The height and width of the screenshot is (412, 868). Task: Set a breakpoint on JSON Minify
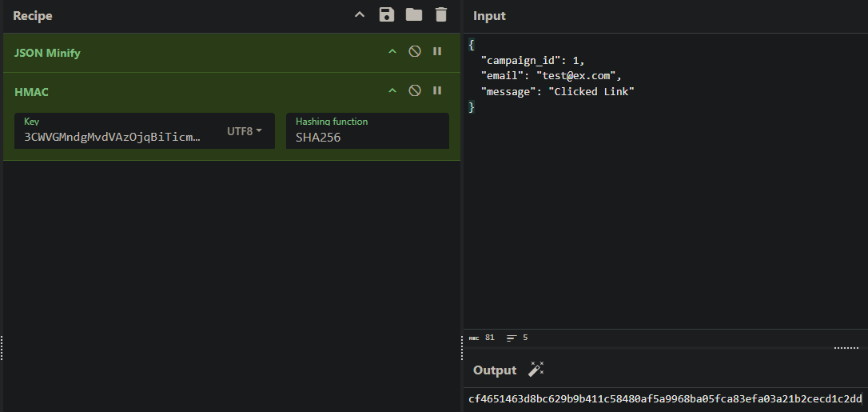pos(437,51)
